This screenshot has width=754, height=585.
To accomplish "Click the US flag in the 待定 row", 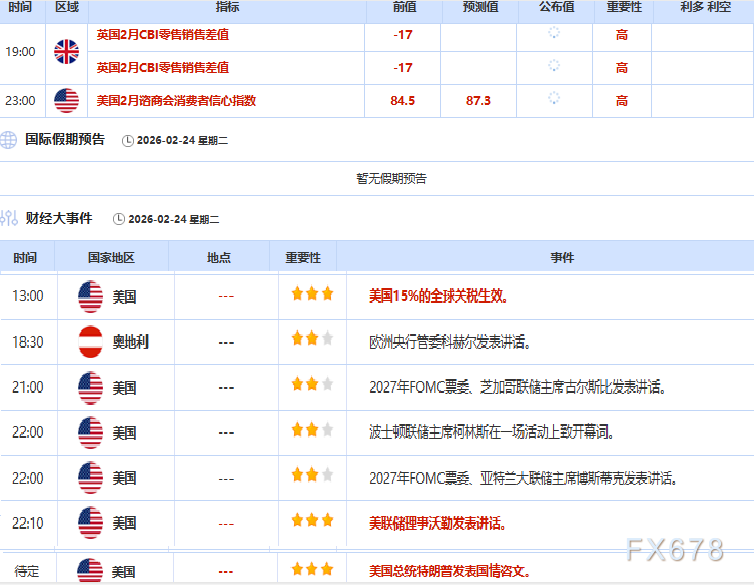I will [91, 571].
